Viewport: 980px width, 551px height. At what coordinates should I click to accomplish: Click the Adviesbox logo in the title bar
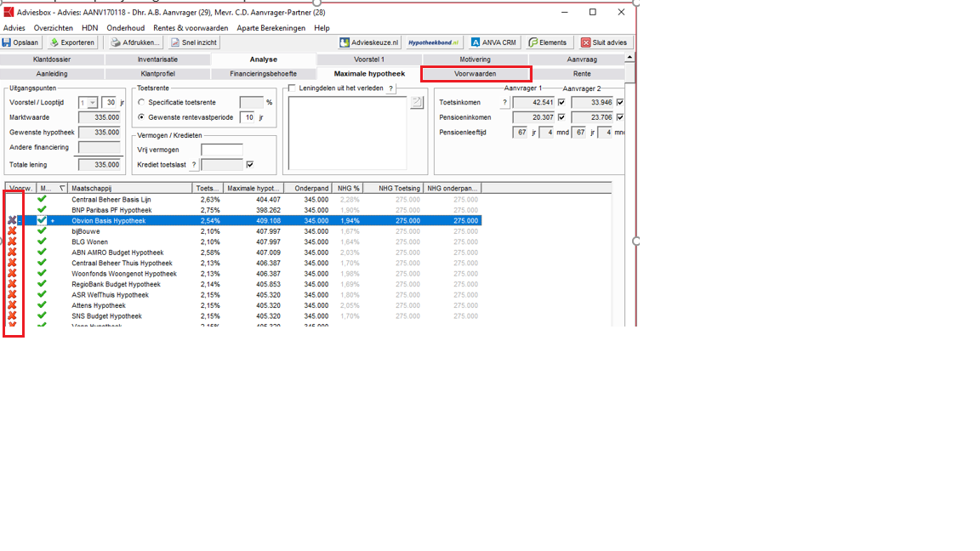9,12
